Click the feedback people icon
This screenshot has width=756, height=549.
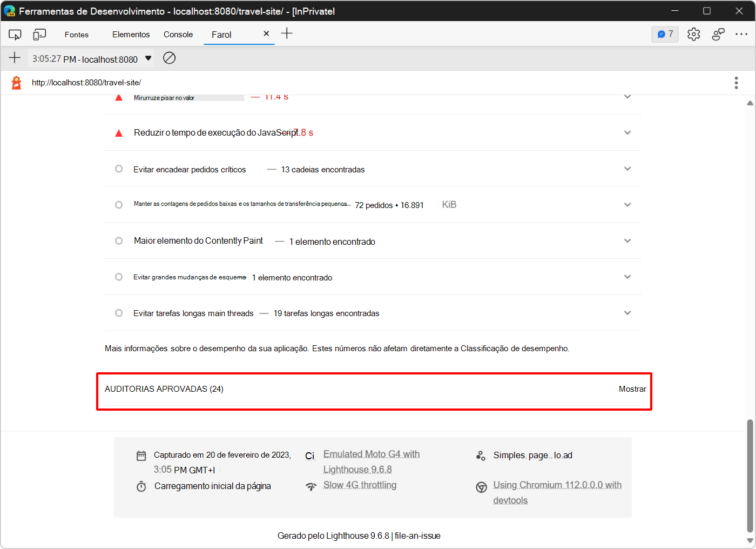tap(718, 34)
